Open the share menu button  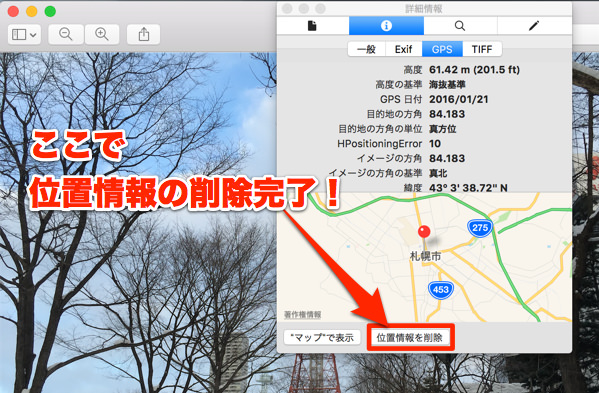[144, 34]
